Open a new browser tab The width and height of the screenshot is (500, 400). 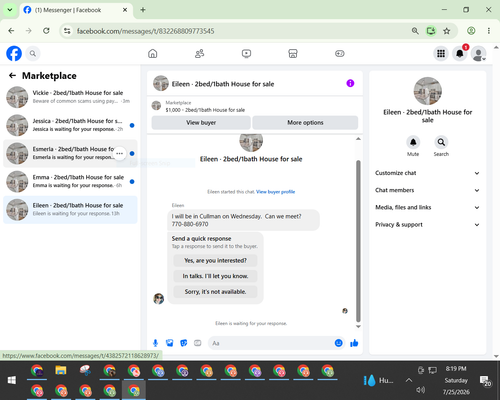[143, 10]
